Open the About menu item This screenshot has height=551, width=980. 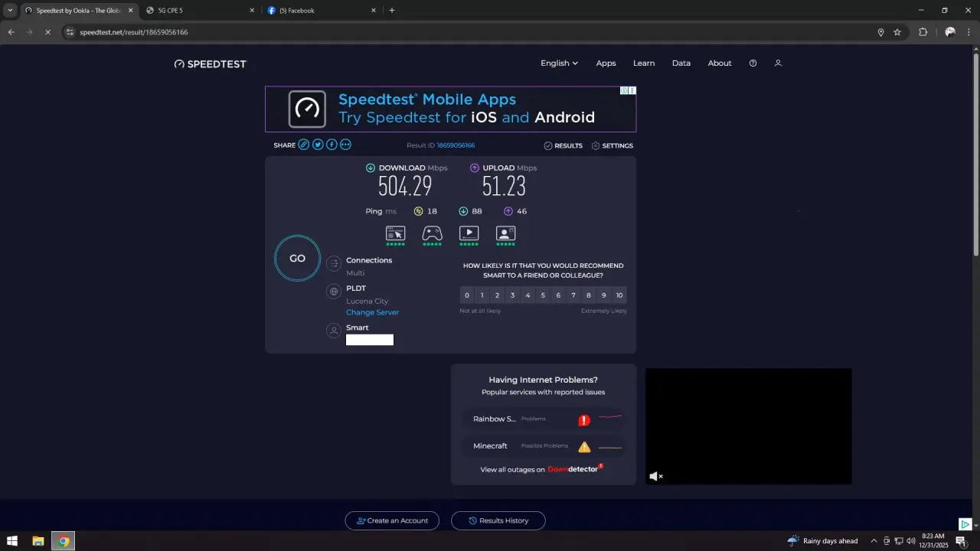[720, 64]
